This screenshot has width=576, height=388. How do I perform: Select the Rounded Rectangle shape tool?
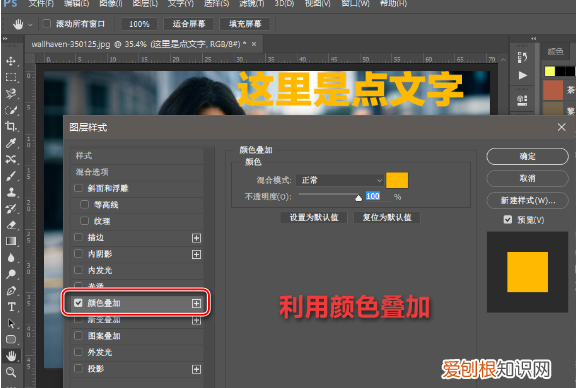pos(11,340)
